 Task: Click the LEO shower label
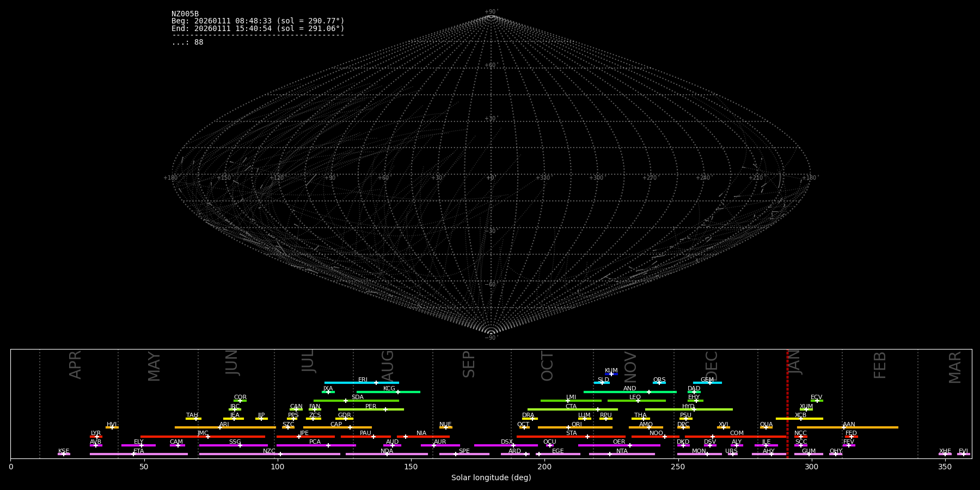pos(635,397)
